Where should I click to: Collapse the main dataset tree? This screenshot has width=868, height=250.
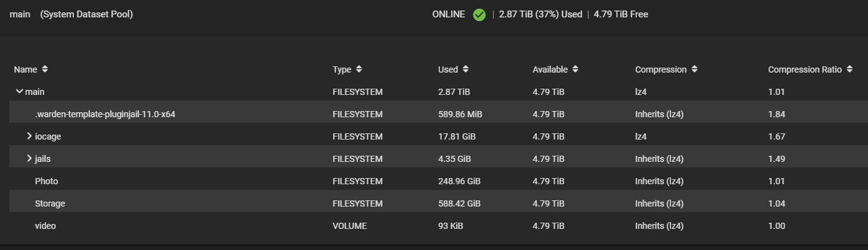[x=19, y=92]
